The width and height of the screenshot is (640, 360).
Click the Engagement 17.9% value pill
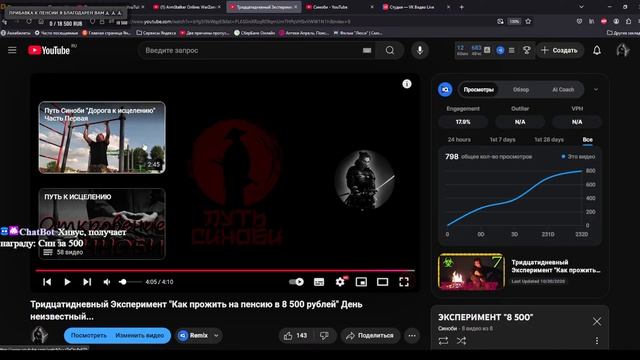tap(463, 122)
